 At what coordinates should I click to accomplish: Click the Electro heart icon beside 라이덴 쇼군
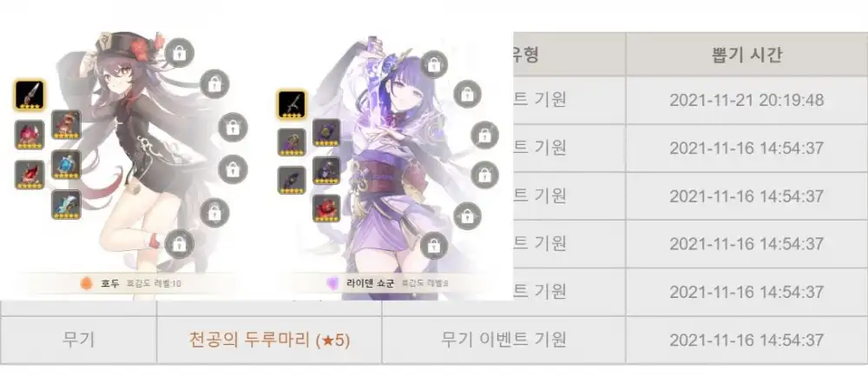(332, 284)
